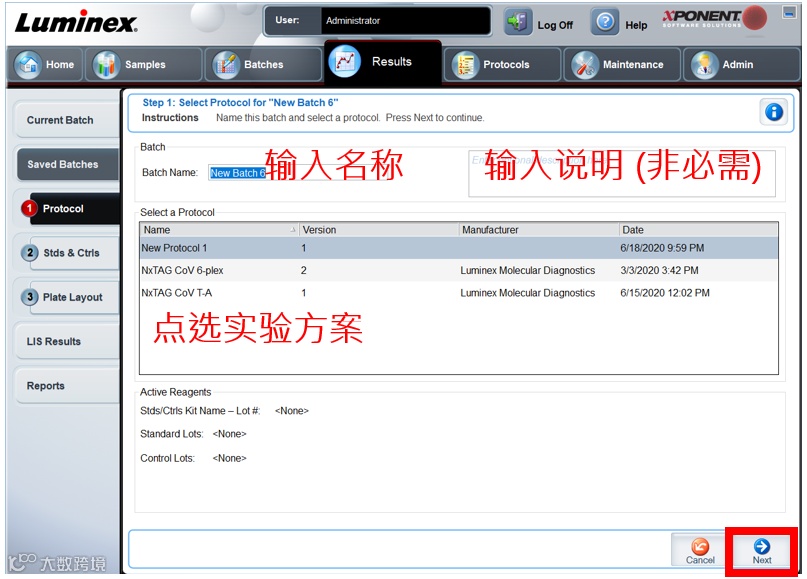Select step 1 Protocol numbered circle
Viewport: 807px width, 579px height.
(29, 208)
